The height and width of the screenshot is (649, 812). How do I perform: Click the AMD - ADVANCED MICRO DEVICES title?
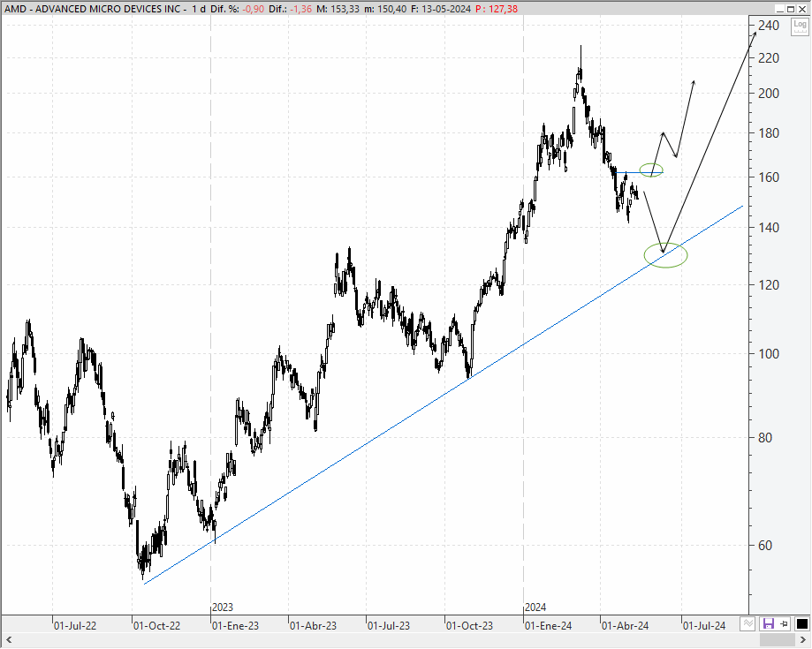point(95,9)
